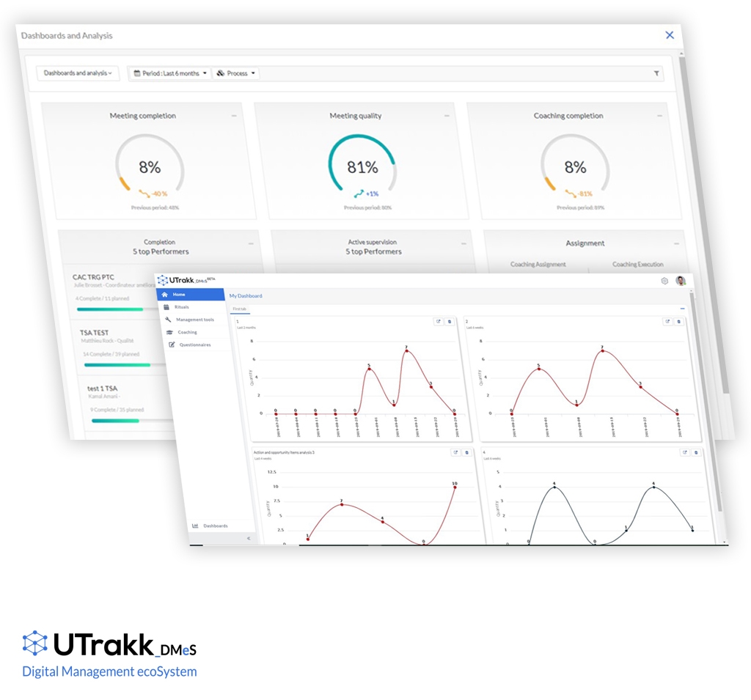Open the Period: Last 6 months dropdown
This screenshot has height=700, width=751.
[x=170, y=73]
